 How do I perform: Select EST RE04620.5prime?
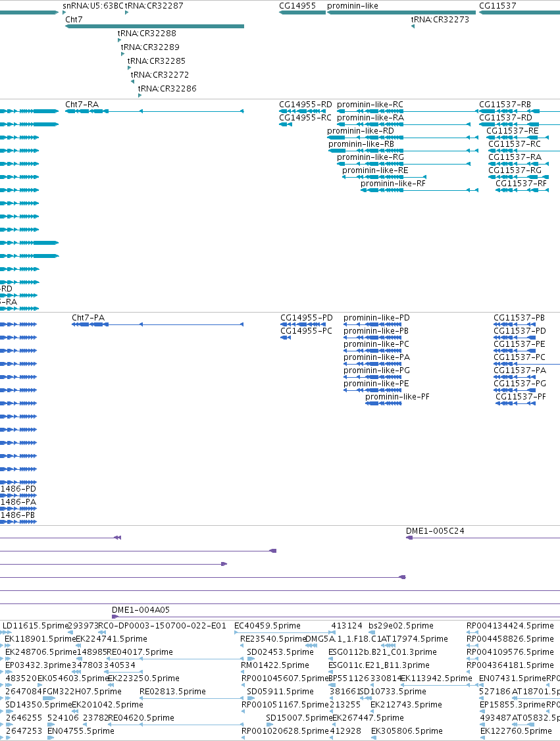(x=141, y=718)
